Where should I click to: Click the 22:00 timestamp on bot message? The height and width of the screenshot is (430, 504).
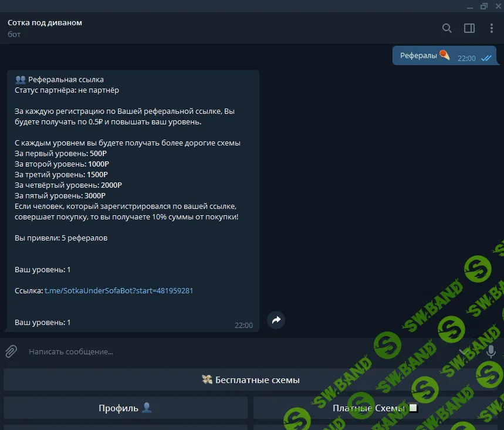pos(243,325)
